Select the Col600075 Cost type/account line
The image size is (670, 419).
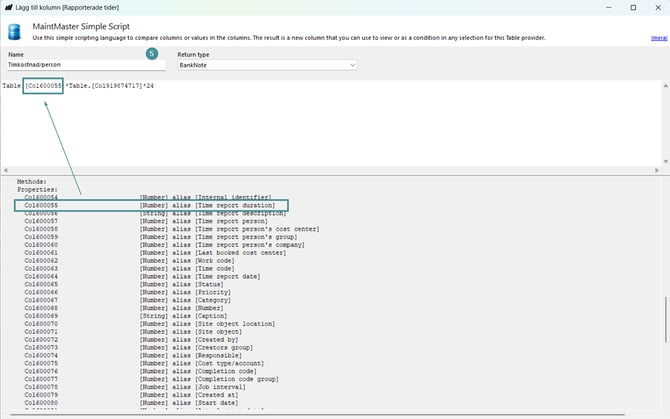pyautogui.click(x=150, y=364)
